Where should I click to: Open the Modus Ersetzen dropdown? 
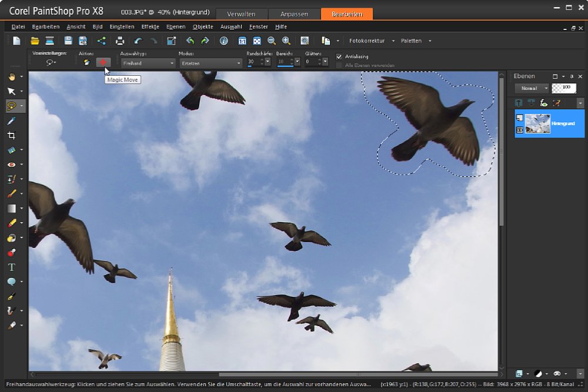210,62
